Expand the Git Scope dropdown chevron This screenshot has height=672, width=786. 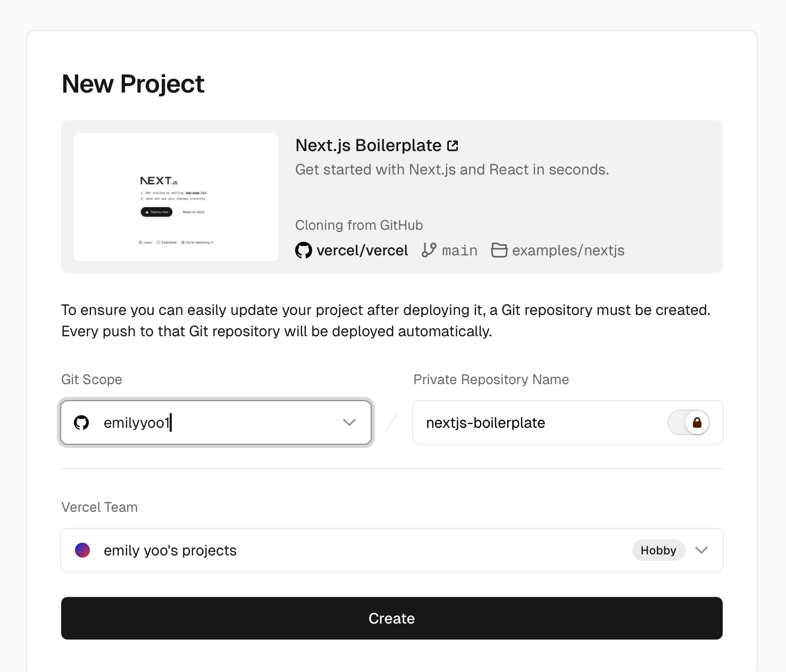point(349,422)
